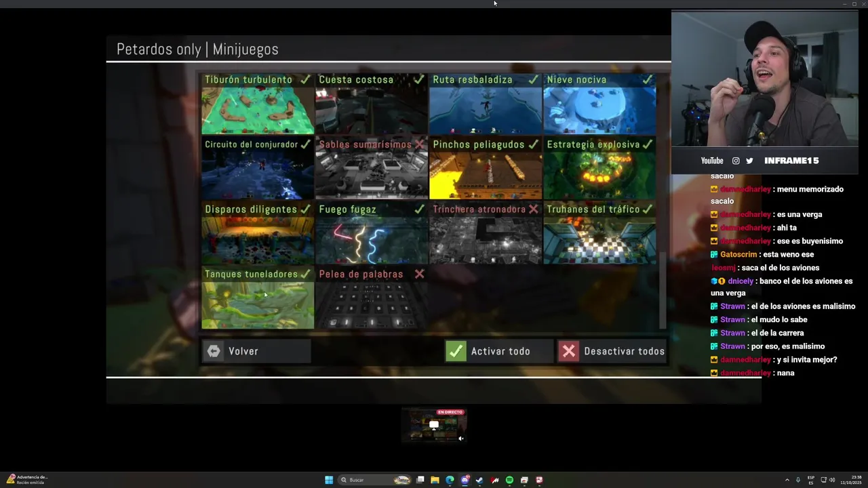Open Microsoft Edge from the taskbar
The width and height of the screenshot is (868, 488).
coord(450,480)
